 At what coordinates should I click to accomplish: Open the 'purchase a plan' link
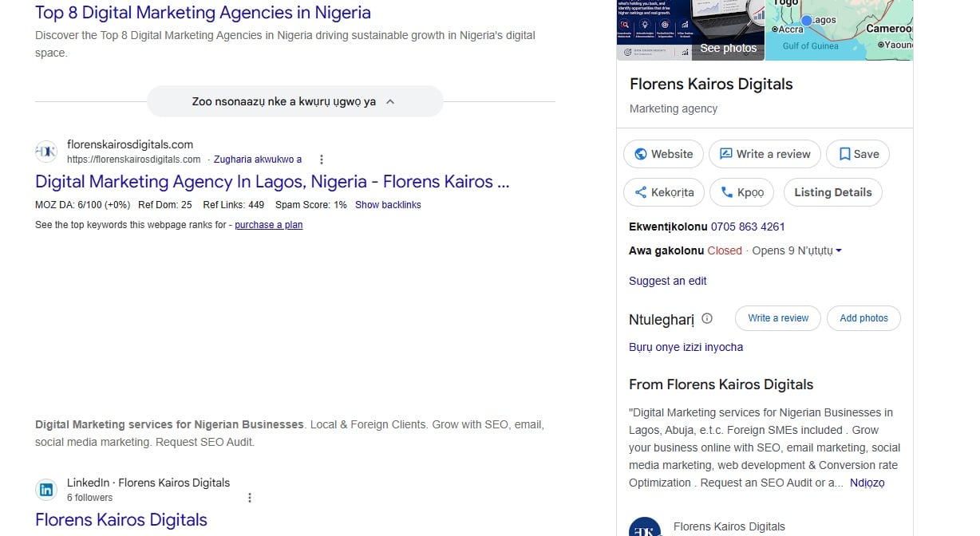coord(269,225)
